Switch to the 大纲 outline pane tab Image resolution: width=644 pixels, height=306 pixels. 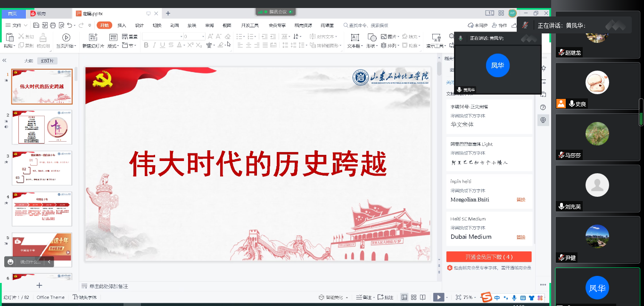(29, 61)
